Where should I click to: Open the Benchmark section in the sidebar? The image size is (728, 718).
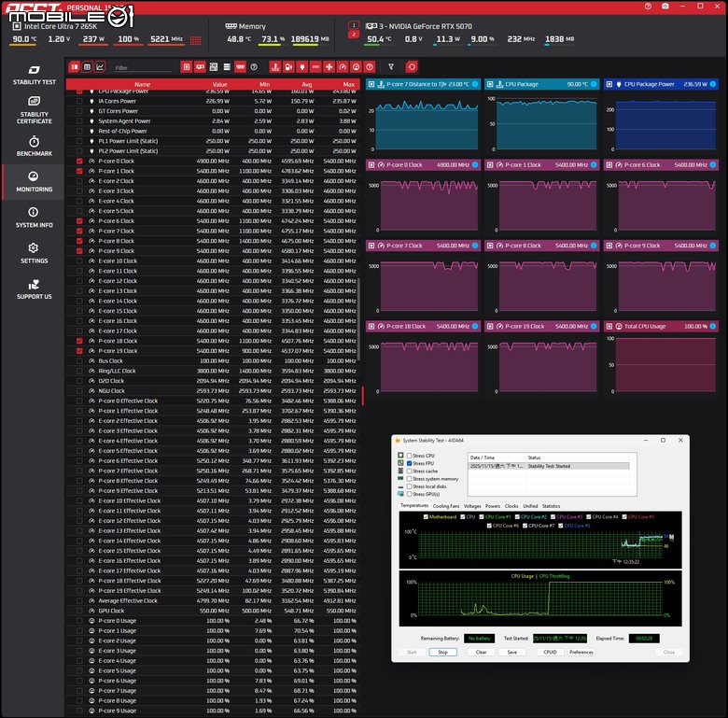(x=34, y=146)
